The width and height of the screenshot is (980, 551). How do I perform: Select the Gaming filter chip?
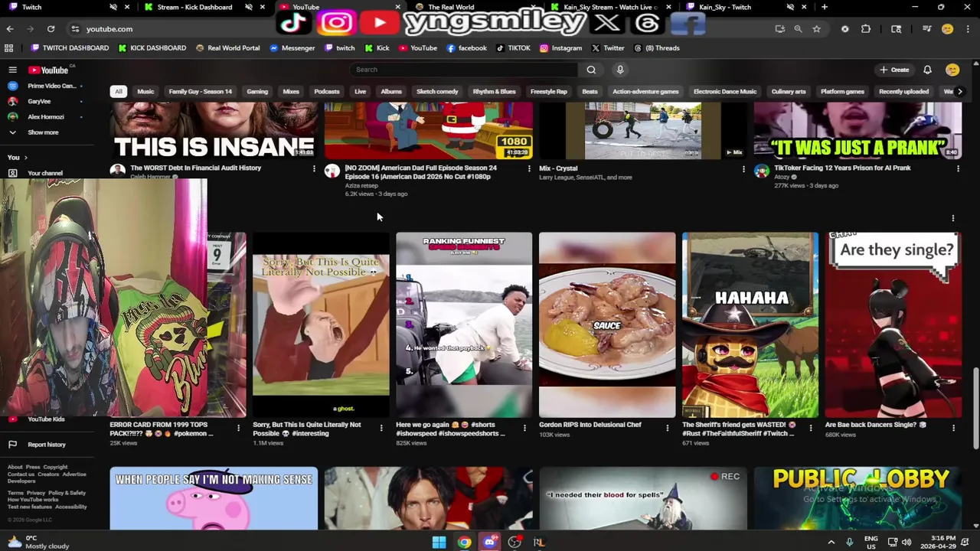coord(257,92)
